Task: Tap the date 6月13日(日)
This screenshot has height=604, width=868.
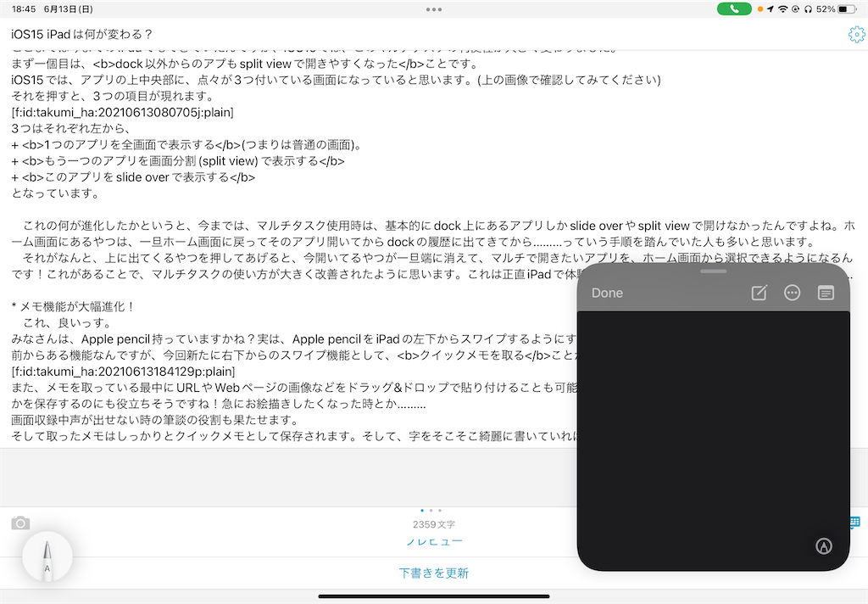Action: tap(68, 8)
